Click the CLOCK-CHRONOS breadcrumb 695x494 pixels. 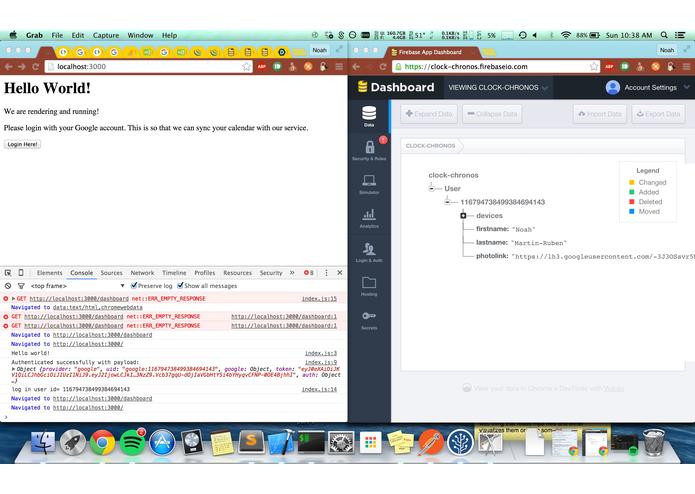click(430, 145)
